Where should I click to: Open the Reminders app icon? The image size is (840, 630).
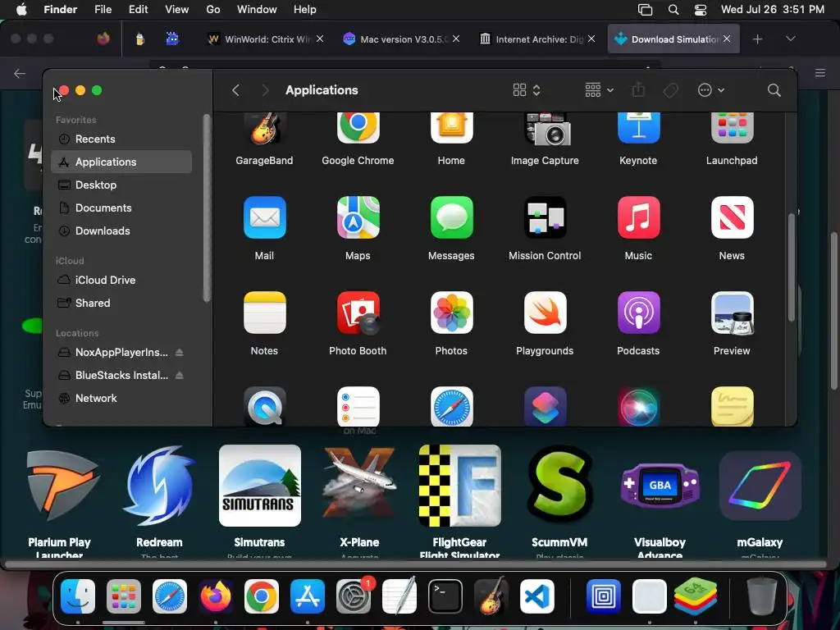point(358,406)
